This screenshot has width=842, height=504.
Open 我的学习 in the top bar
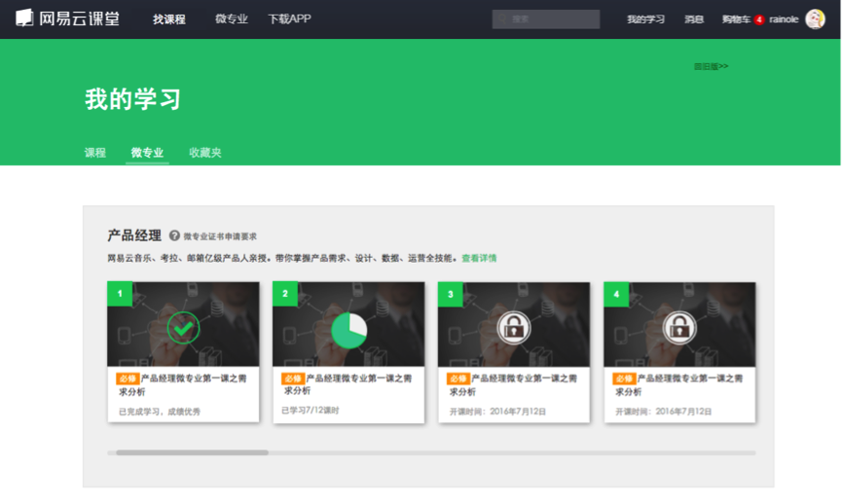click(645, 19)
